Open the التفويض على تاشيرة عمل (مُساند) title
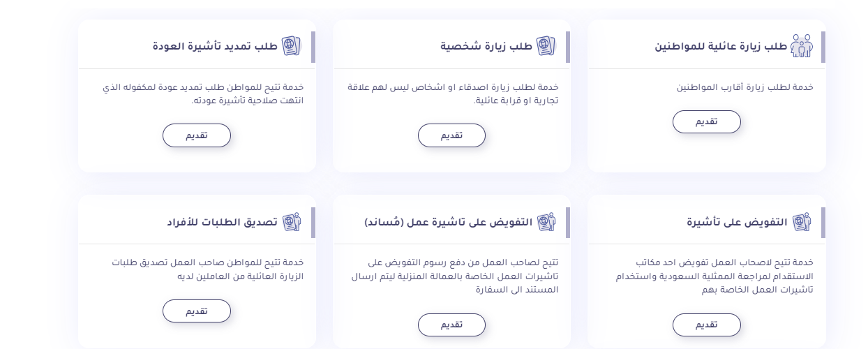 pyautogui.click(x=448, y=222)
